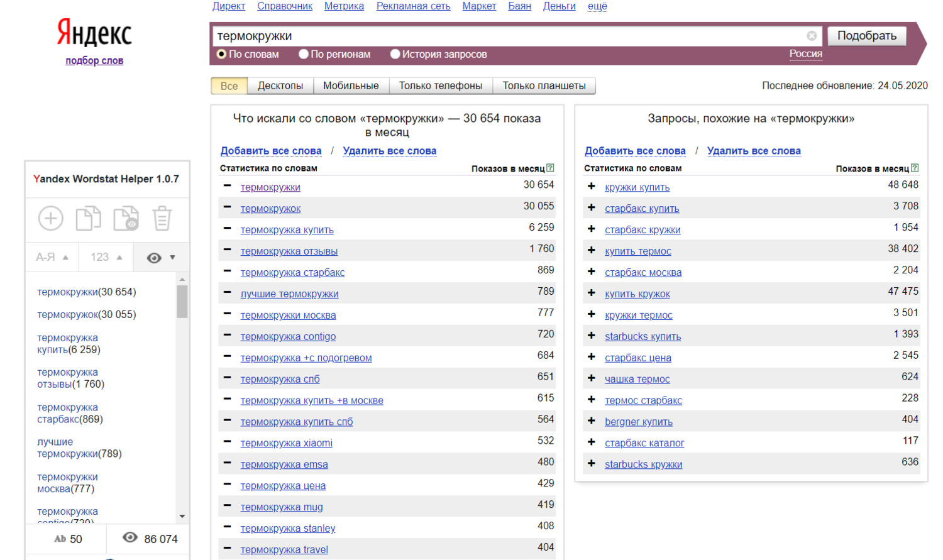The height and width of the screenshot is (560, 943).
Task: Click the copy list icon in Wordstat Helper
Action: point(89,219)
